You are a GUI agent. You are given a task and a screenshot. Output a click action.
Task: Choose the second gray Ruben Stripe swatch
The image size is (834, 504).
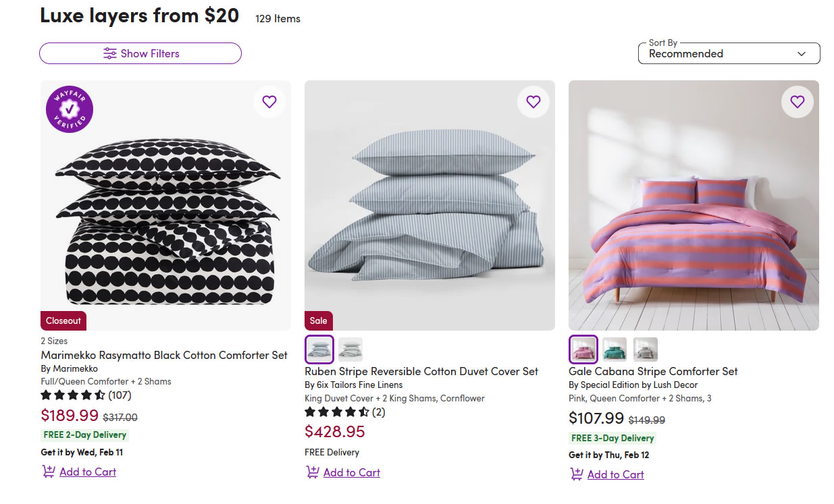(x=350, y=349)
